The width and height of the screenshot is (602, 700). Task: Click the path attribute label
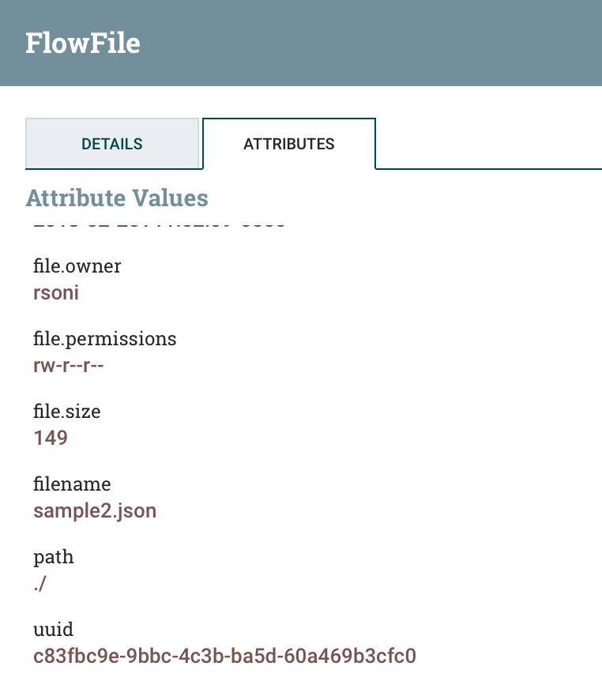(x=54, y=556)
